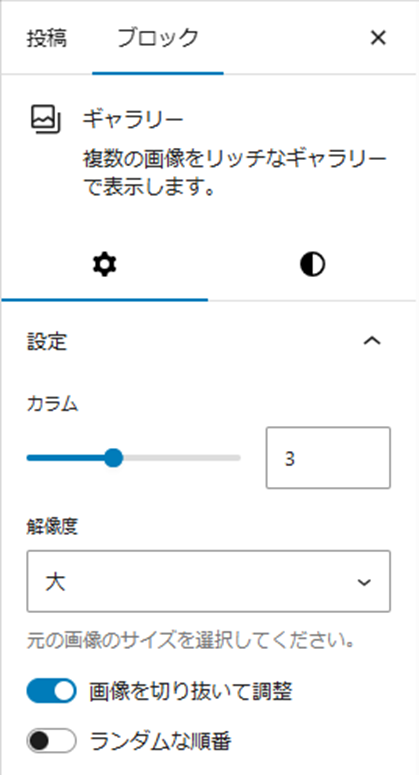Viewport: 419px width, 775px height.
Task: Click the 設定 panel heading
Action: [x=47, y=341]
